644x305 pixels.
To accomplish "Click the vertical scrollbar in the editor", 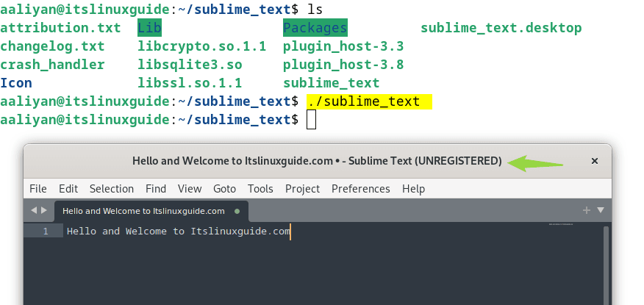I will [x=607, y=265].
